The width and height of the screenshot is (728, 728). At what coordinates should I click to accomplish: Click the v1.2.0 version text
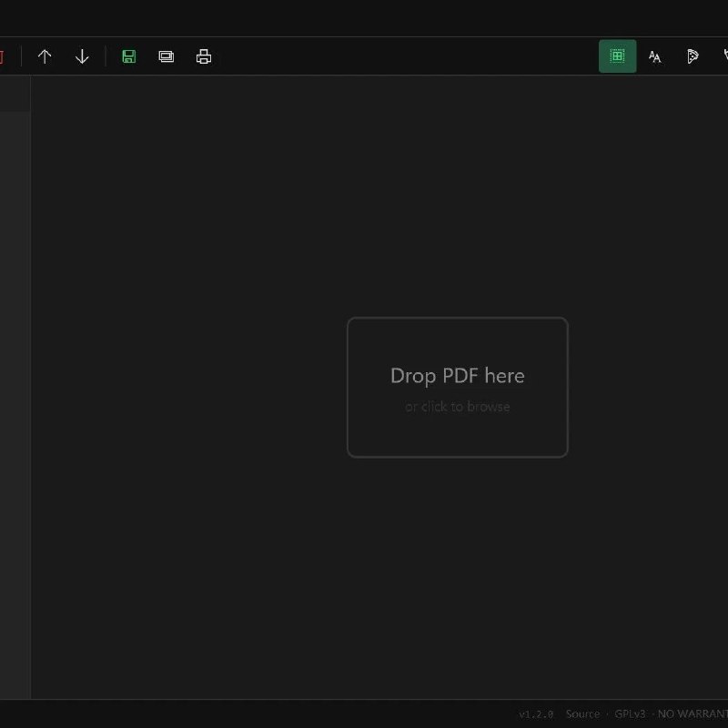(x=536, y=714)
